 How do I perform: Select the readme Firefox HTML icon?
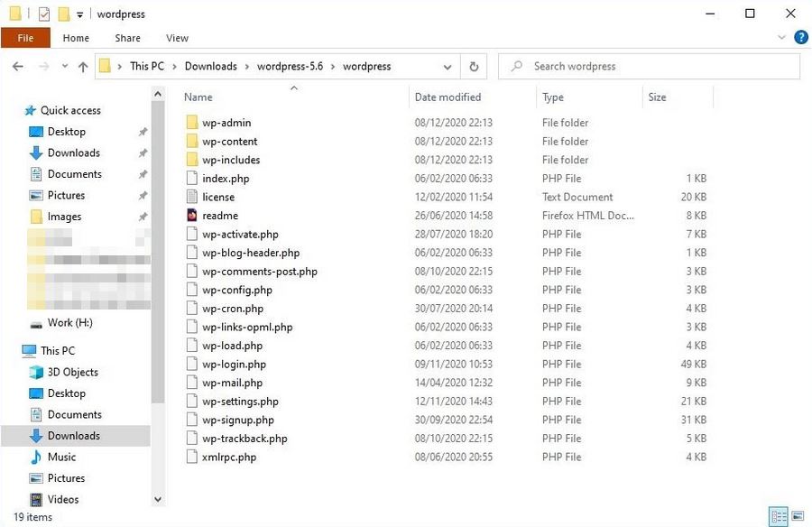pos(191,215)
